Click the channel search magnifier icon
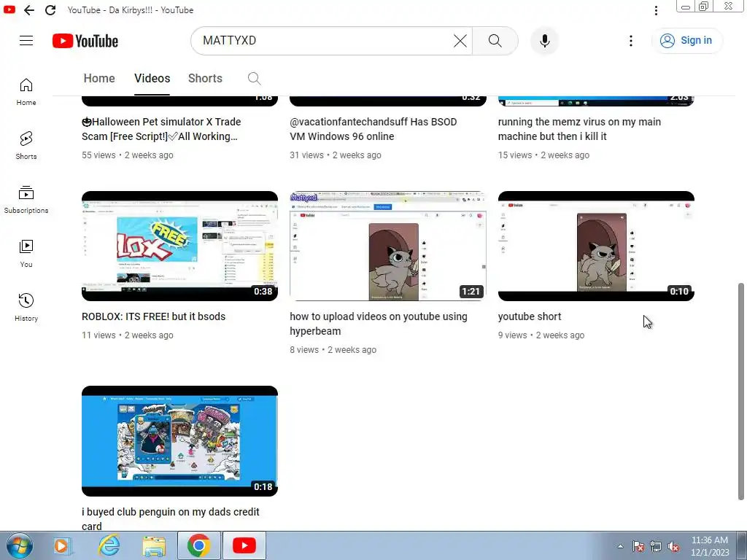Image resolution: width=747 pixels, height=560 pixels. point(255,79)
